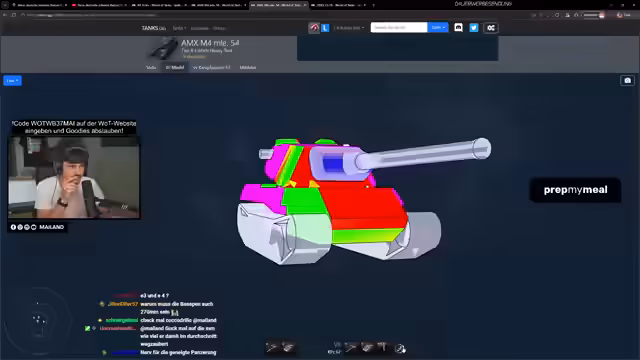The width and height of the screenshot is (640, 360).
Task: Open the settings gears icon
Action: [x=491, y=28]
